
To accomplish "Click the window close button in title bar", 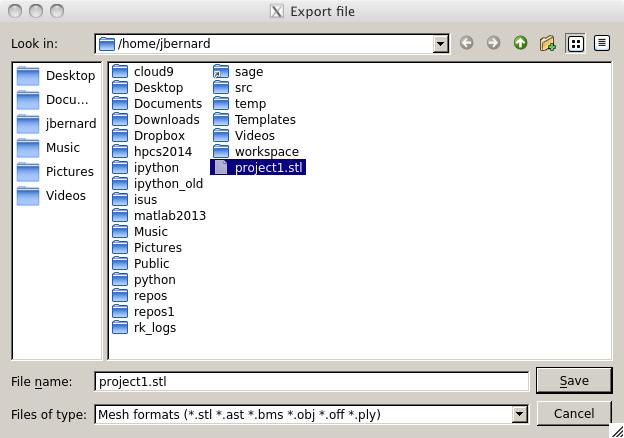I will (x=15, y=11).
